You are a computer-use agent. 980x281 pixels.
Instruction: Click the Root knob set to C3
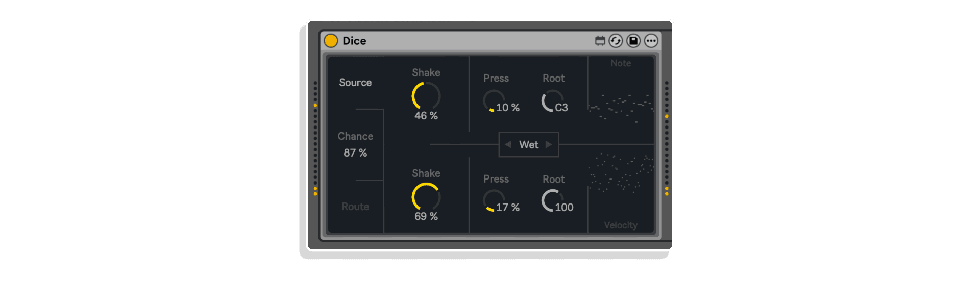552,101
